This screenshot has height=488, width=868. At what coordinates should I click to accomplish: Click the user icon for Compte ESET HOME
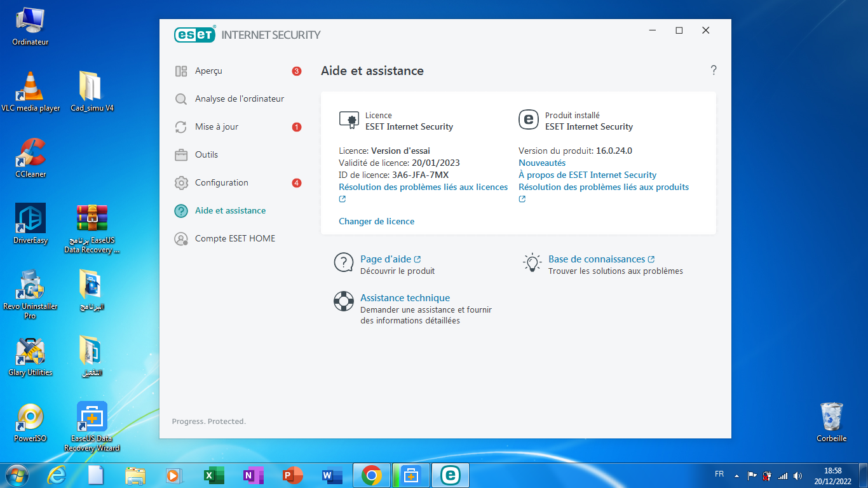point(181,239)
